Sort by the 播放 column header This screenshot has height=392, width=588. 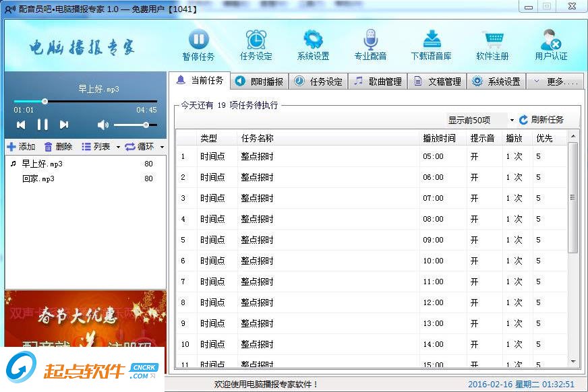517,138
